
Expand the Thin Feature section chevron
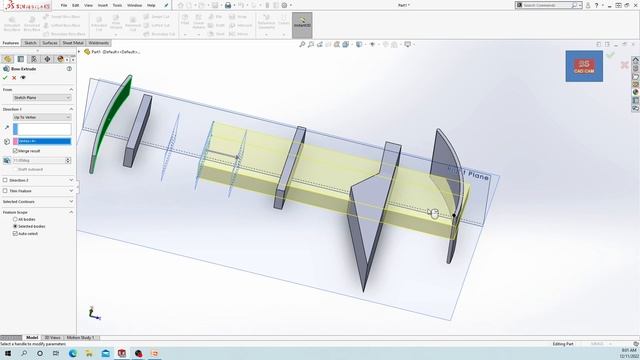point(71,191)
